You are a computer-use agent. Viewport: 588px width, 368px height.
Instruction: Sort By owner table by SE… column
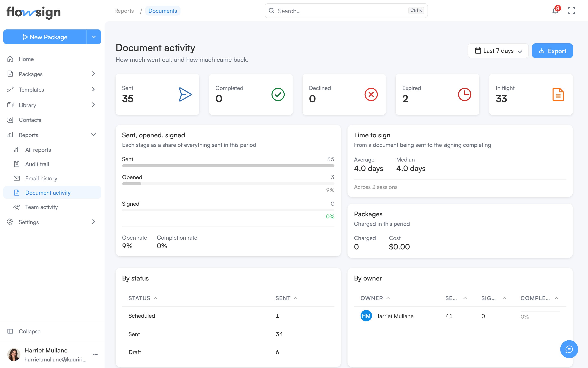pos(456,298)
